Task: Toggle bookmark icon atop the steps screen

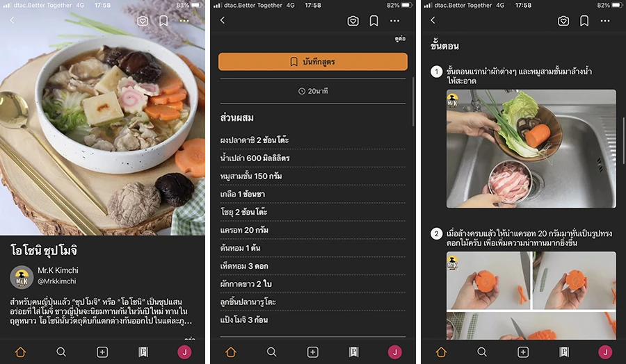Action: coord(584,21)
